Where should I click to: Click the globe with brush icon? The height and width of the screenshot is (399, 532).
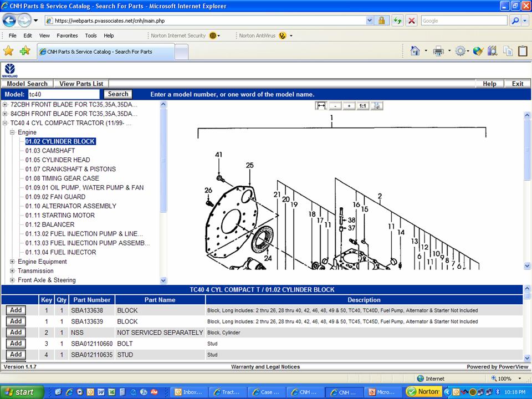478,51
